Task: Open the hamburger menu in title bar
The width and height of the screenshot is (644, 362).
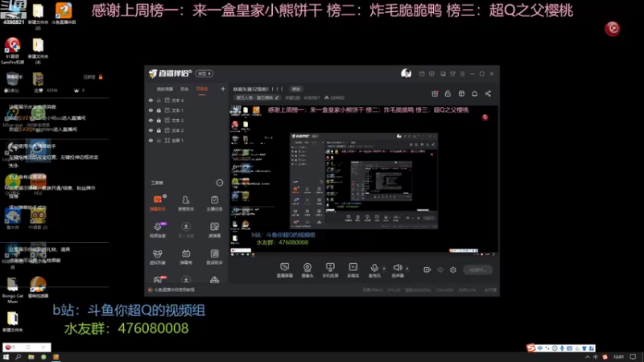Action: [x=462, y=74]
